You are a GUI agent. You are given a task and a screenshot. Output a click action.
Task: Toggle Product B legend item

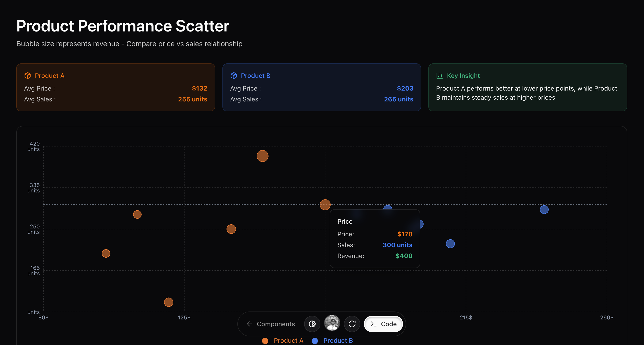point(332,340)
